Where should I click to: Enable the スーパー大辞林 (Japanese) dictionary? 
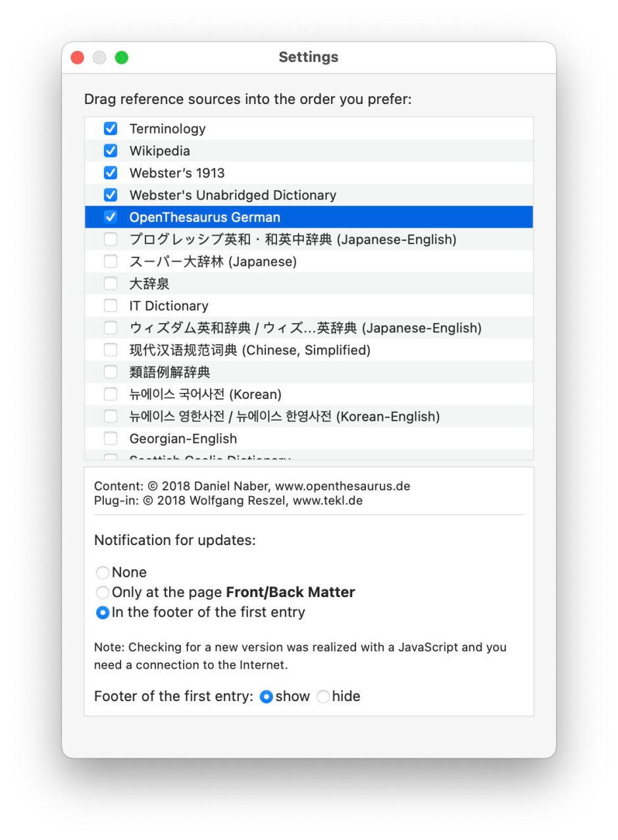tap(111, 261)
